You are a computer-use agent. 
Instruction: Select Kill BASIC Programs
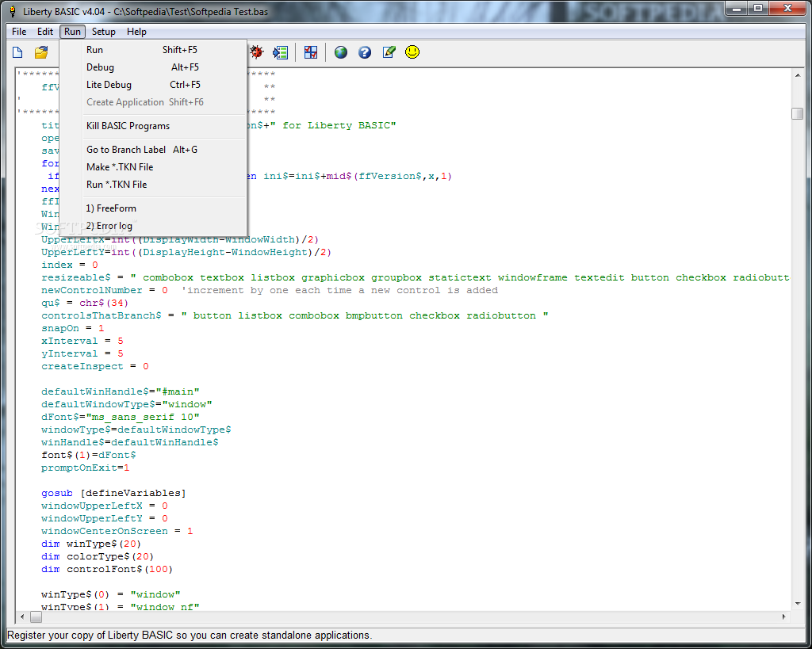pyautogui.click(x=153, y=126)
